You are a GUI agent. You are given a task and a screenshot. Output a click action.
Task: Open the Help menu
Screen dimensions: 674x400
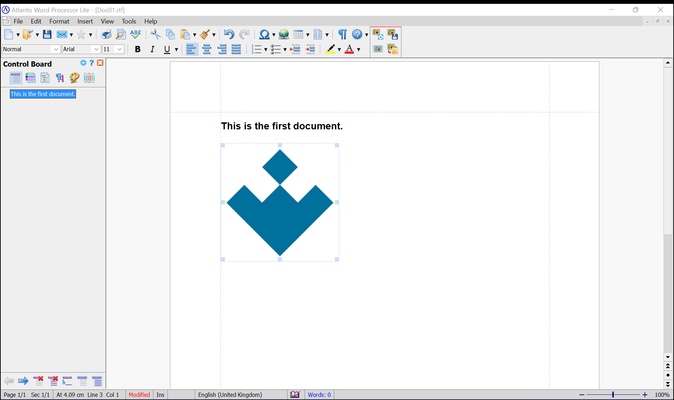[150, 21]
